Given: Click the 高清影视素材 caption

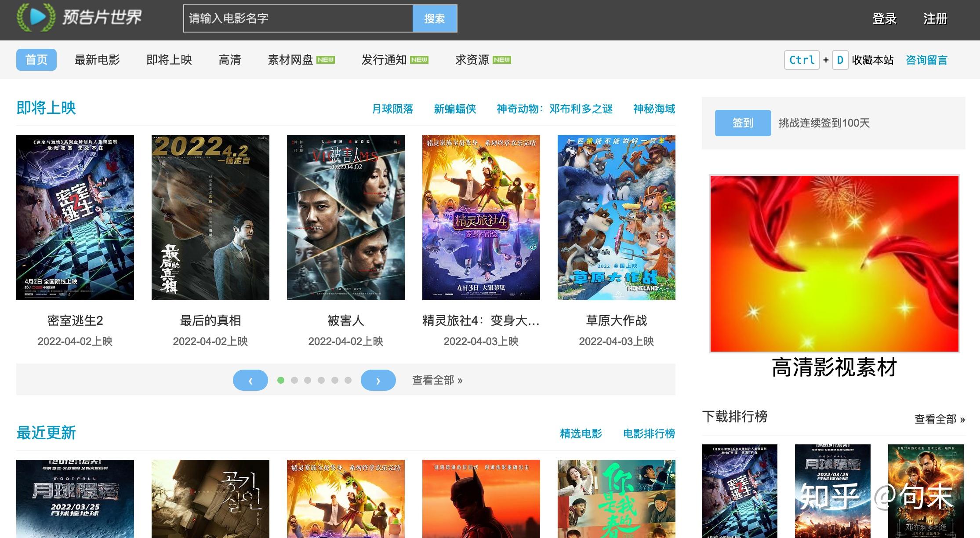Looking at the screenshot, I should [x=834, y=367].
